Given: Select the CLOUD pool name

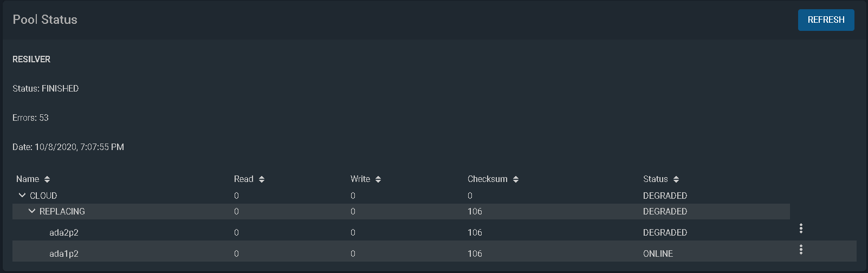Looking at the screenshot, I should click(x=43, y=196).
